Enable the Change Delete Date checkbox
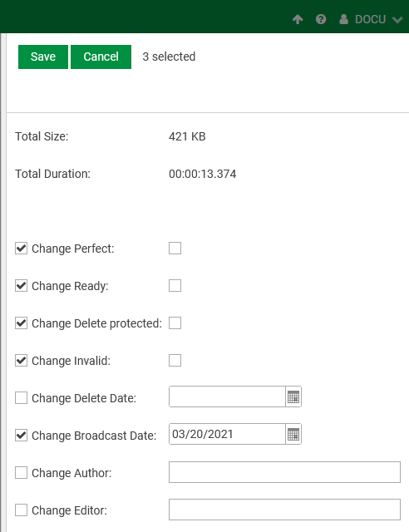Screen dimensions: 409x532 tap(21, 397)
